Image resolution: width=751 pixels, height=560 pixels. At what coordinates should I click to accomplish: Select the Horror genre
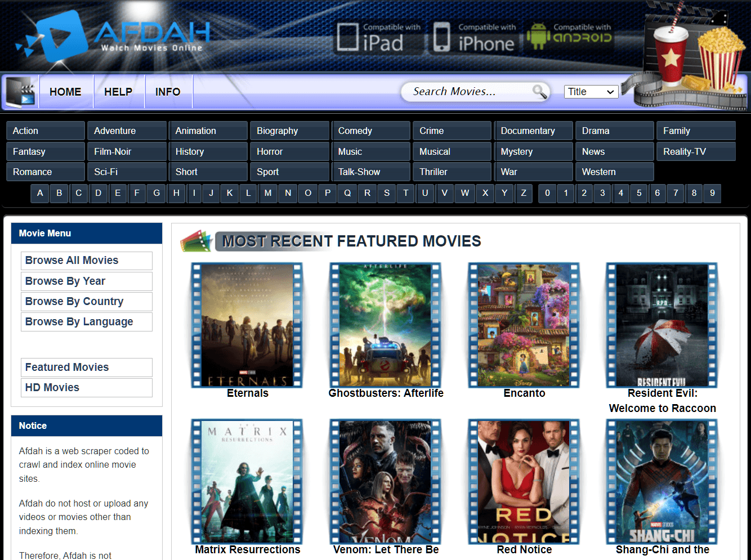[289, 151]
